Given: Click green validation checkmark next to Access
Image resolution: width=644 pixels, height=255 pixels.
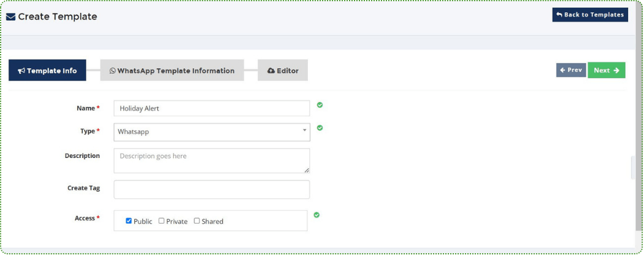Looking at the screenshot, I should point(316,214).
